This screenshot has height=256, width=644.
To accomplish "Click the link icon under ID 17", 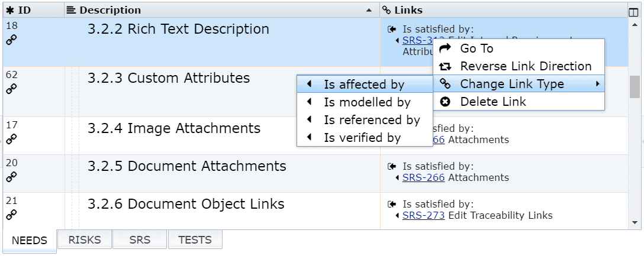I will point(11,139).
